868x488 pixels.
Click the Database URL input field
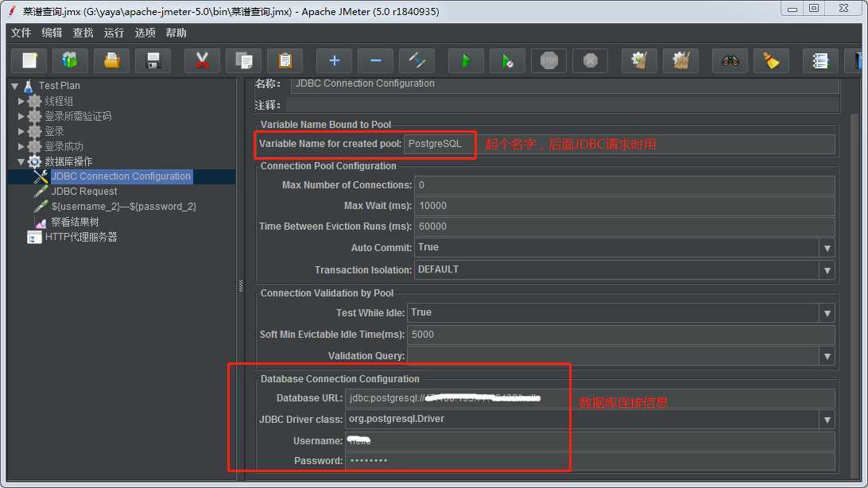(590, 398)
